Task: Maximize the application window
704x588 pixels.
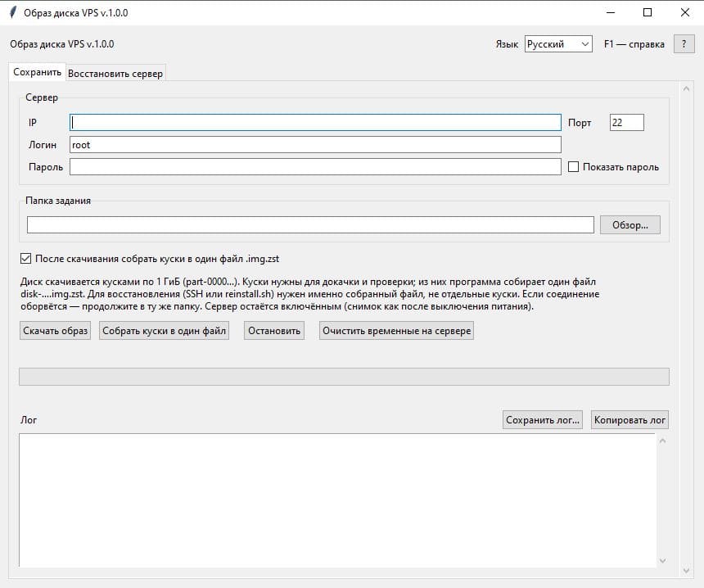Action: pyautogui.click(x=648, y=12)
